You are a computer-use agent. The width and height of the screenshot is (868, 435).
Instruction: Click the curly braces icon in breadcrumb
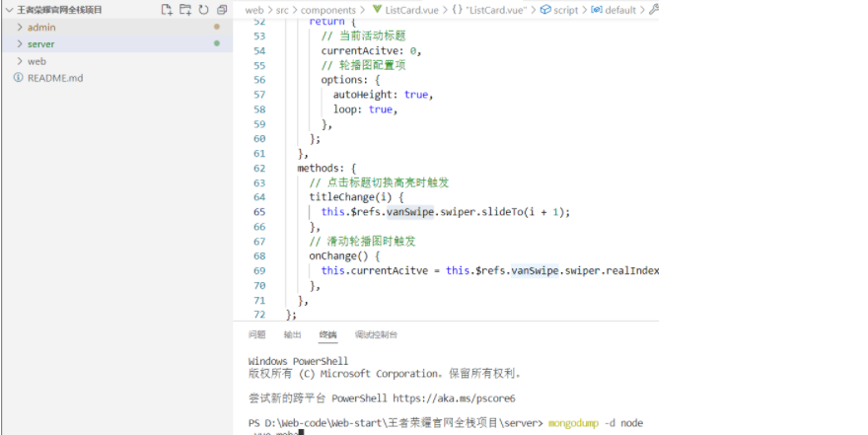click(x=458, y=10)
